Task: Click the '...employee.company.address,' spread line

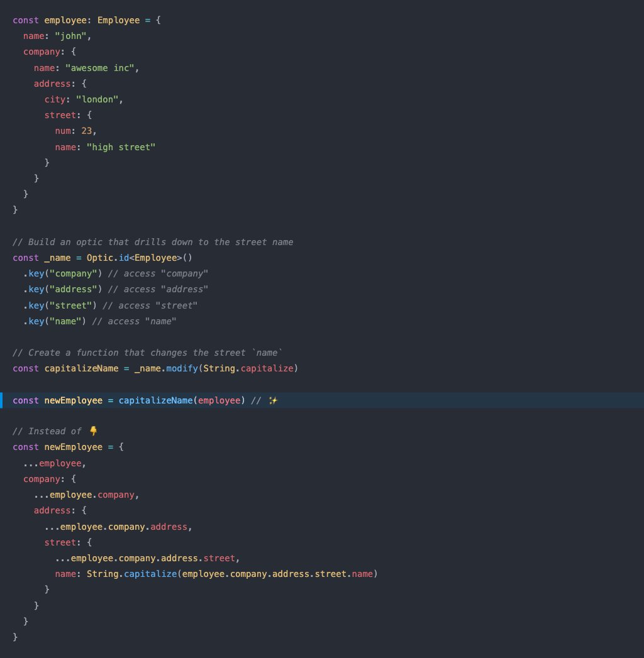Action: tap(118, 527)
